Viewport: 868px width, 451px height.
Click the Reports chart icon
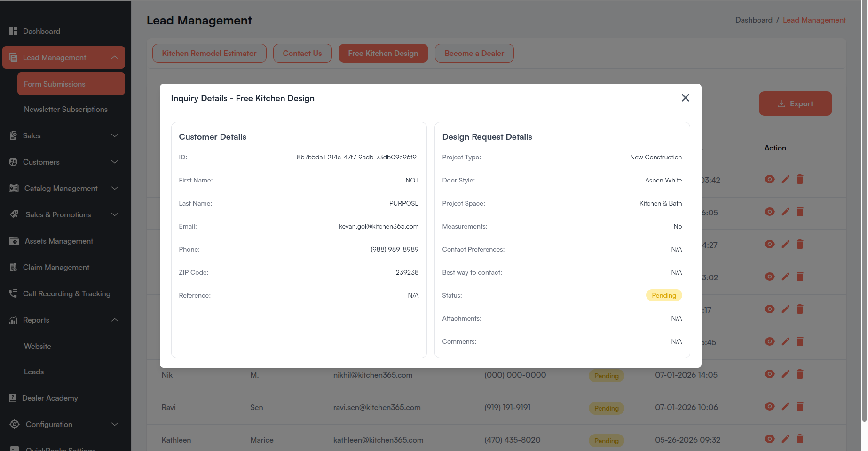pyautogui.click(x=13, y=320)
